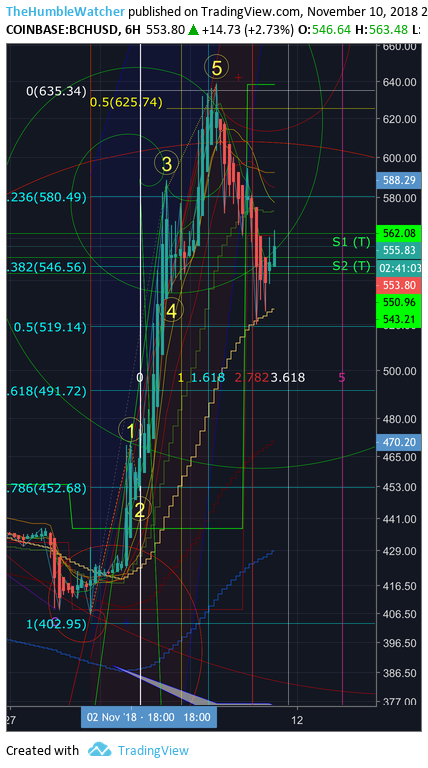Click the S2 (T) support label

click(x=351, y=265)
